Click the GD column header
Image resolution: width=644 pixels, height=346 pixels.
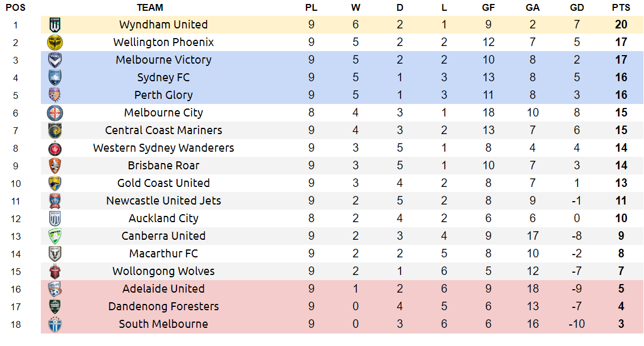[x=576, y=7]
